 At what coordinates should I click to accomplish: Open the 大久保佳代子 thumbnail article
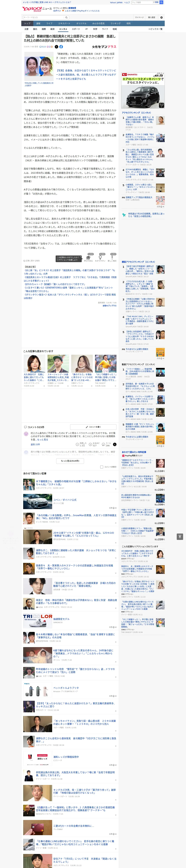pos(34,363)
